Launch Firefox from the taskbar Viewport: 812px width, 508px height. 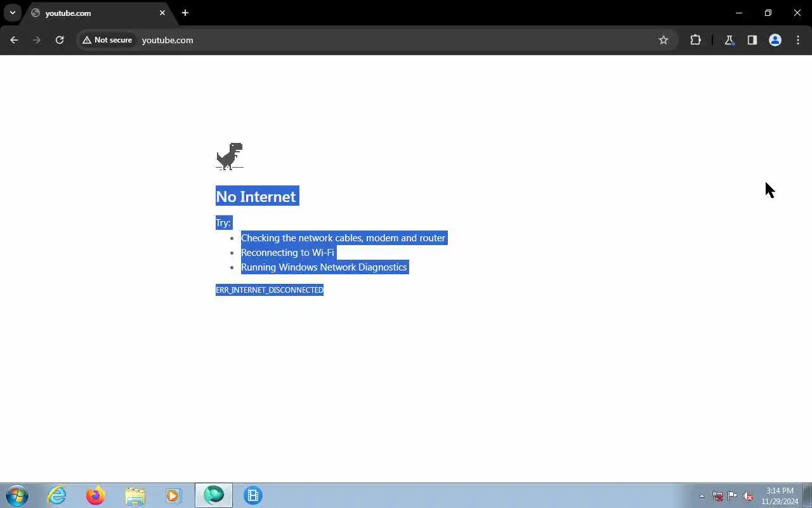click(x=96, y=495)
